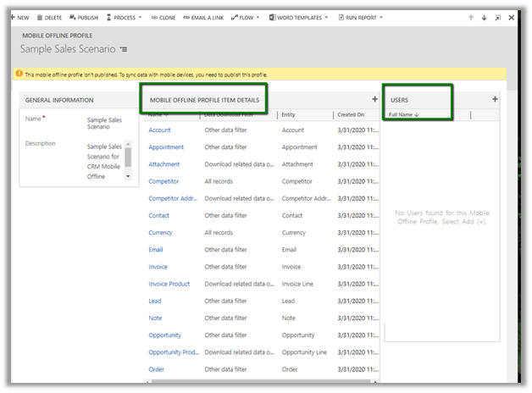Go to next record with down arrow
This screenshot has width=532, height=393.
[485, 17]
